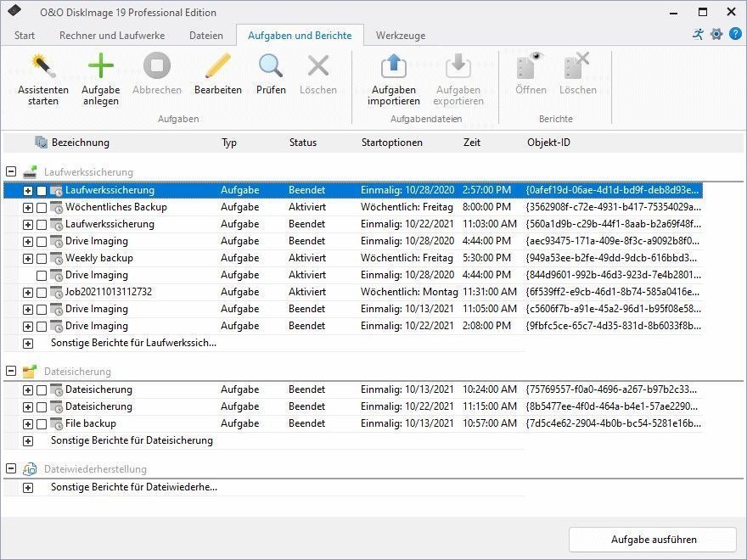Click the Abbrechen stop icon

pyautogui.click(x=157, y=65)
